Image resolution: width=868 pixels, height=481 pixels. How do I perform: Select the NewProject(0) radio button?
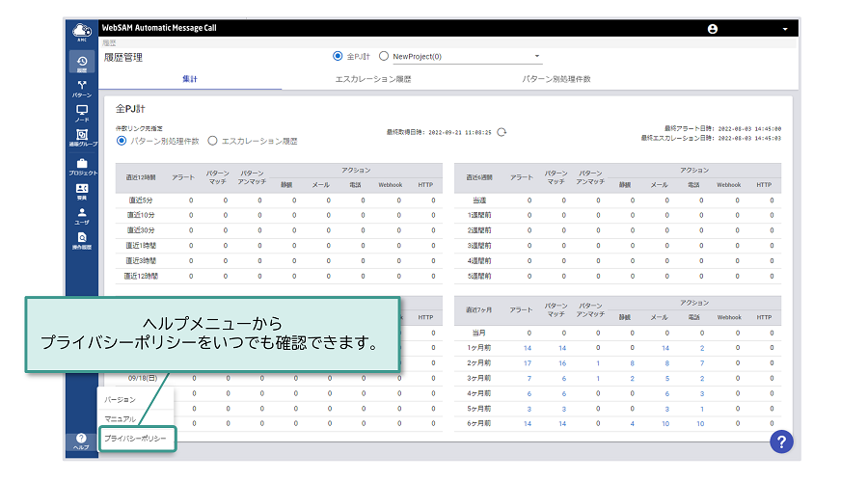tap(384, 57)
